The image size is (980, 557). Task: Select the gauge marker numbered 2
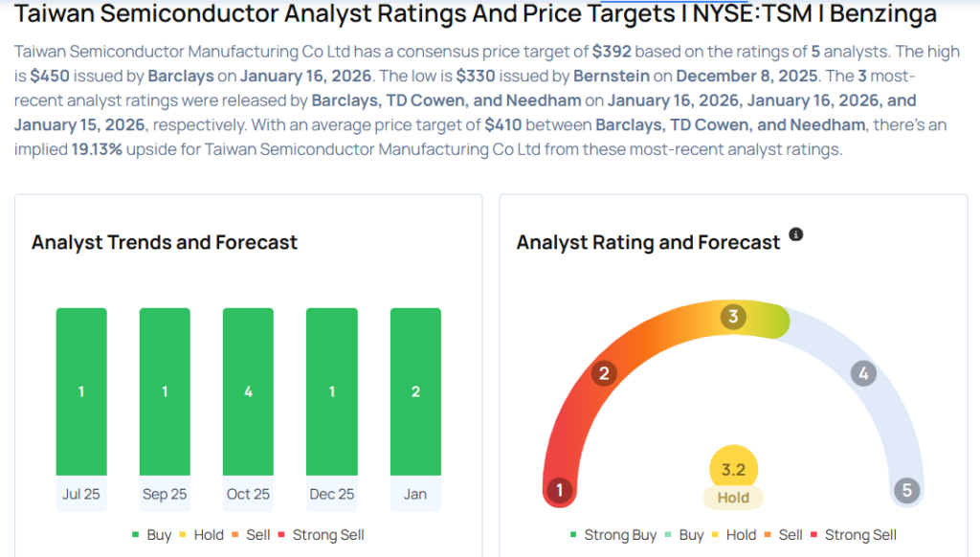[x=603, y=373]
